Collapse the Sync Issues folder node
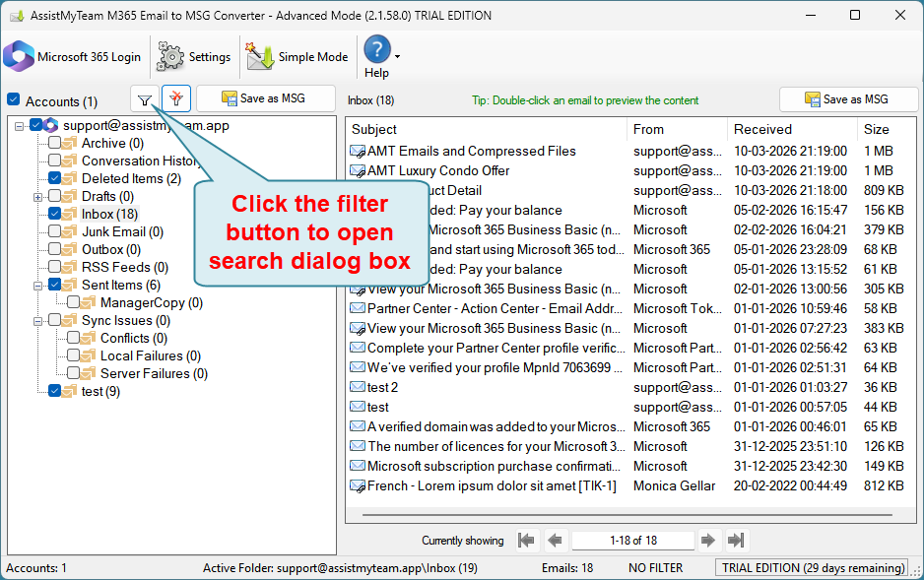This screenshot has height=580, width=924. tap(37, 321)
